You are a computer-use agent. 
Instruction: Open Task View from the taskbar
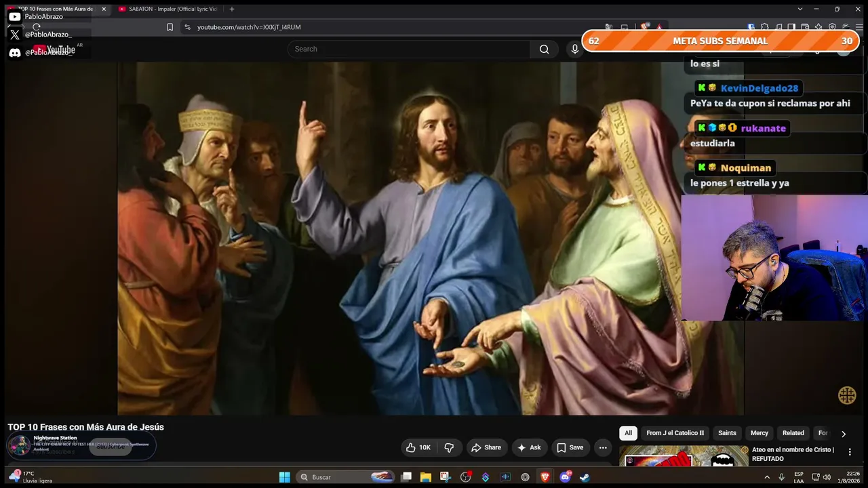[406, 477]
